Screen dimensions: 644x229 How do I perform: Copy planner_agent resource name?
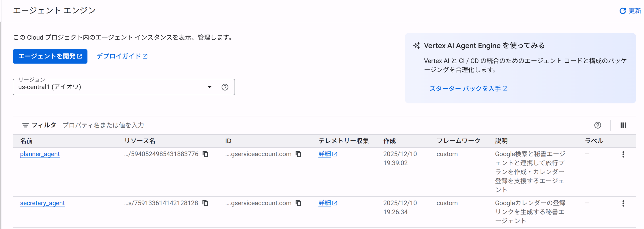tap(205, 154)
